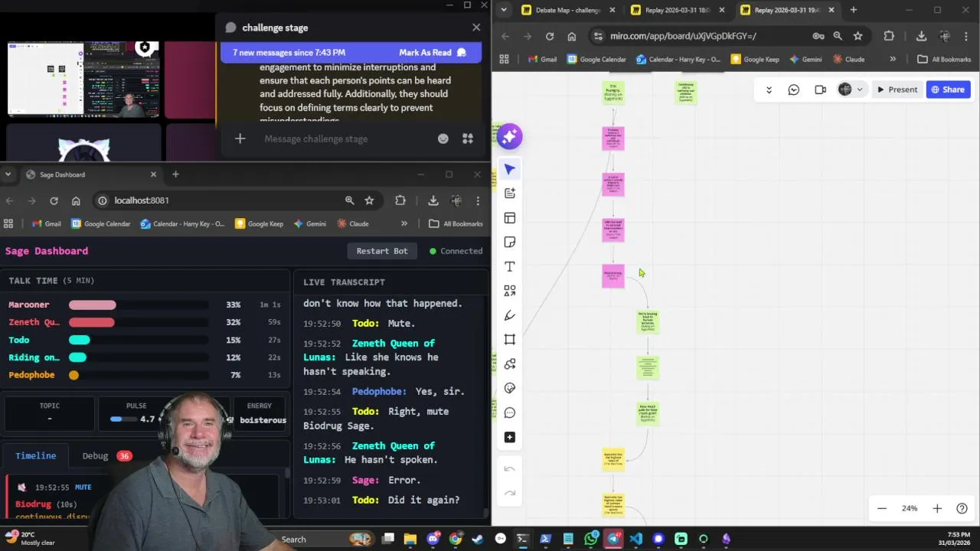This screenshot has width=980, height=551.
Task: Select the Miro frame tool
Action: pos(510,340)
